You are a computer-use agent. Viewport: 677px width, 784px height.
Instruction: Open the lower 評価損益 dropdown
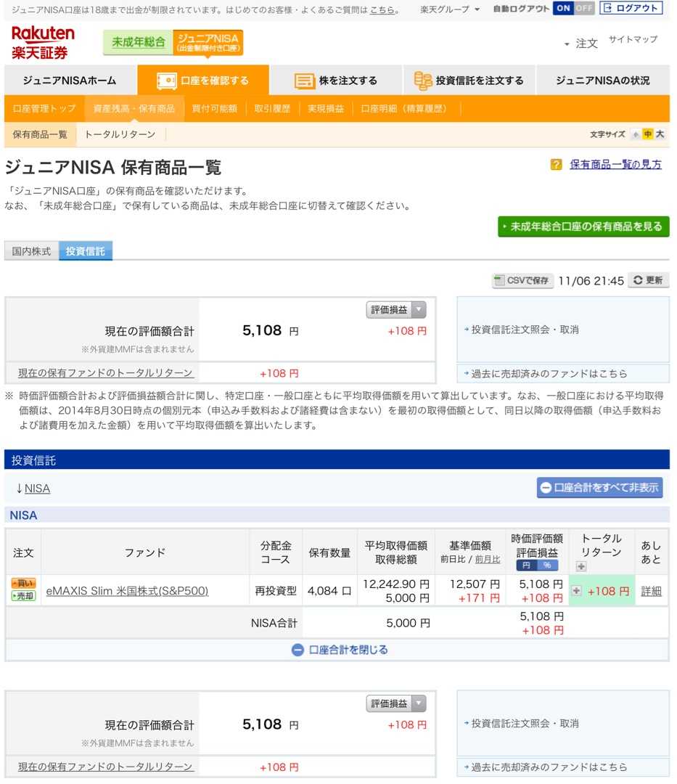(396, 704)
